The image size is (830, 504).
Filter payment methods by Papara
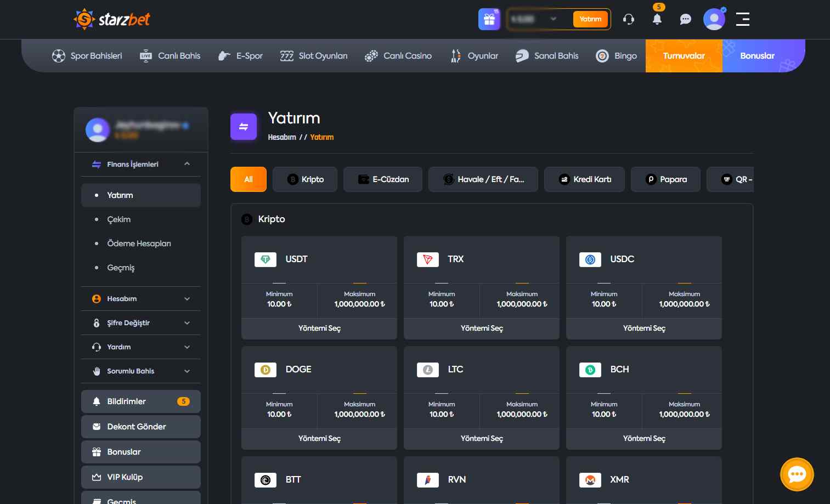(665, 179)
